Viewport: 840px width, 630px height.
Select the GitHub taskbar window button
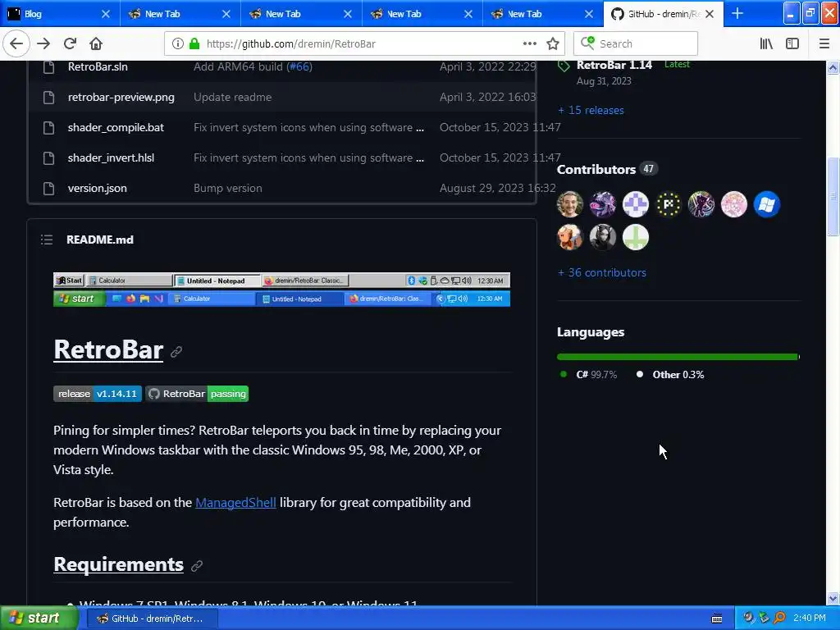coord(152,619)
